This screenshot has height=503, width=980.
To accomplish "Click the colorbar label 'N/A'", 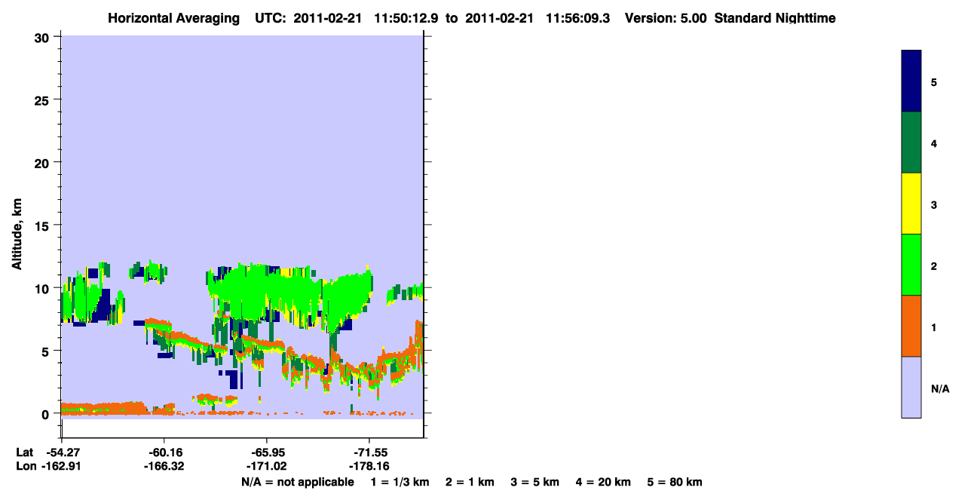I will tap(940, 388).
